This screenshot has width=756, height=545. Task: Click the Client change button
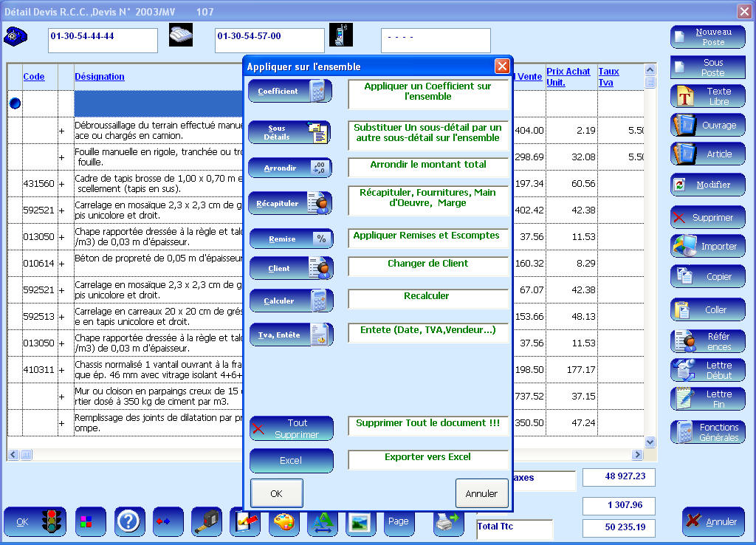coord(290,268)
